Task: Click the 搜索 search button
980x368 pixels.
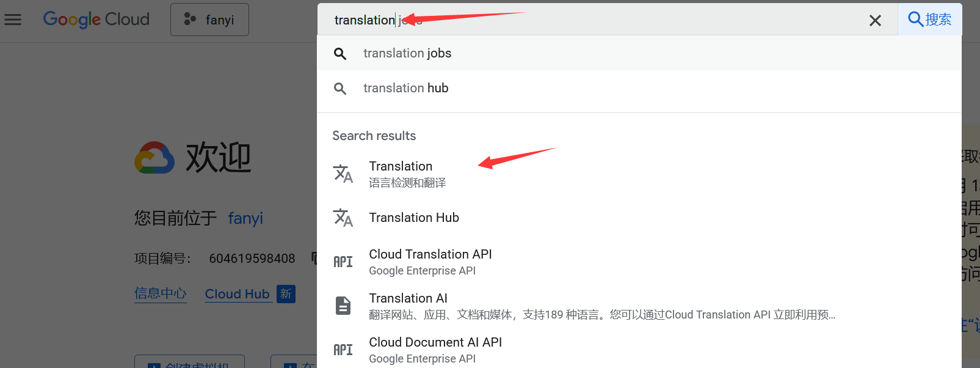Action: pyautogui.click(x=930, y=20)
